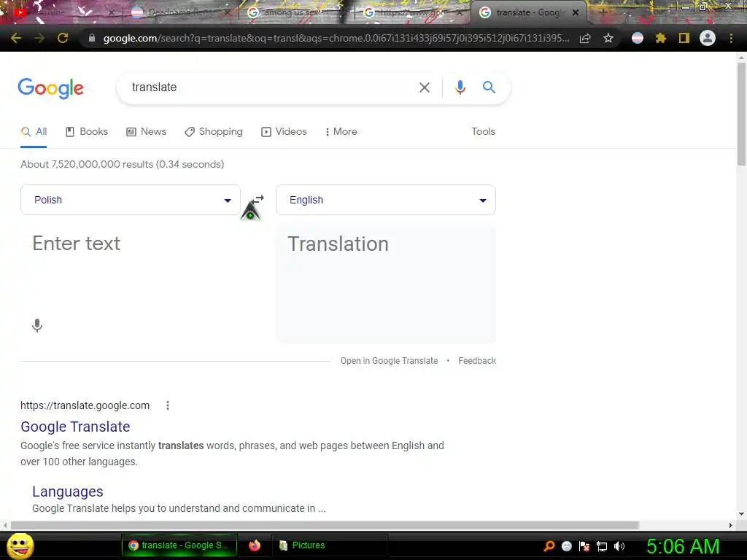Expand the More search filters menu
The width and height of the screenshot is (747, 560).
tap(341, 131)
